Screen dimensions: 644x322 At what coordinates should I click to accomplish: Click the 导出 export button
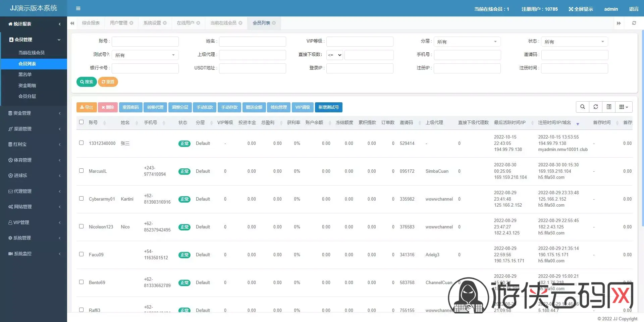[x=87, y=107]
